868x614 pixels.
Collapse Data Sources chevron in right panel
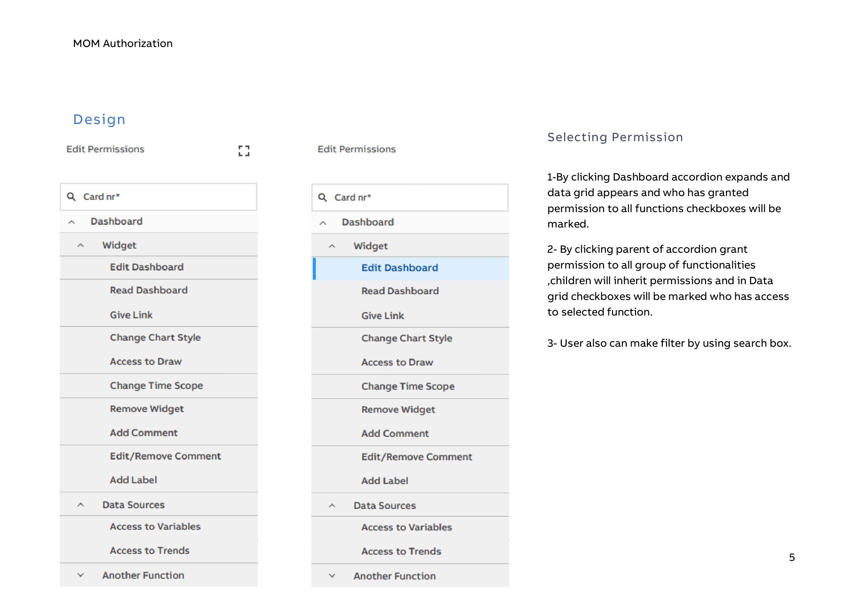(x=332, y=506)
